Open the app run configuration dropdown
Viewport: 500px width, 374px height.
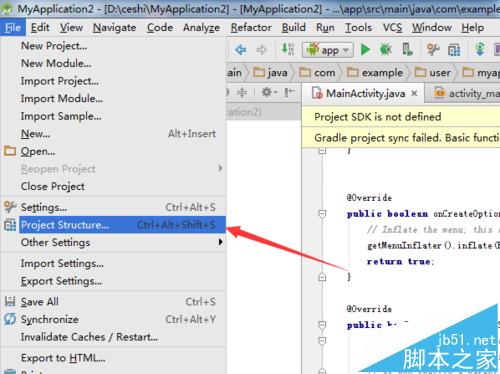point(328,50)
